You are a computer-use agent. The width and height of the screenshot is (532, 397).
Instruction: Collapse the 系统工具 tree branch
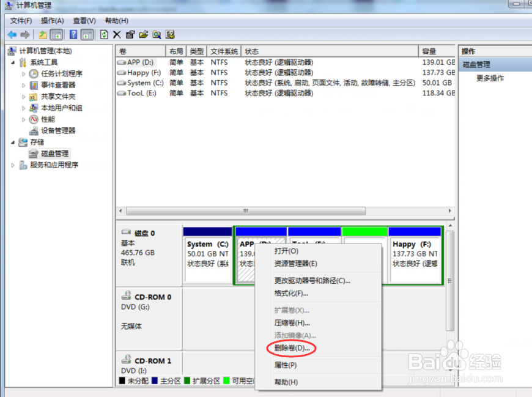click(13, 62)
